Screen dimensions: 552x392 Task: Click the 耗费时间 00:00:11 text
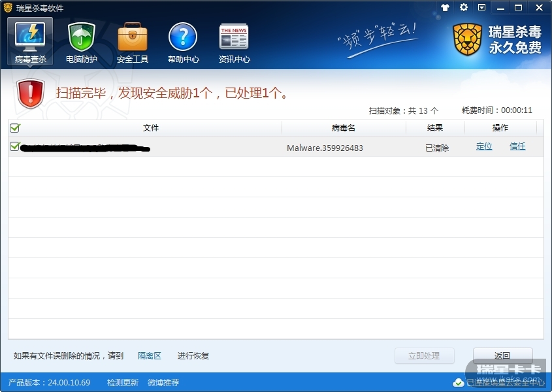click(x=496, y=110)
